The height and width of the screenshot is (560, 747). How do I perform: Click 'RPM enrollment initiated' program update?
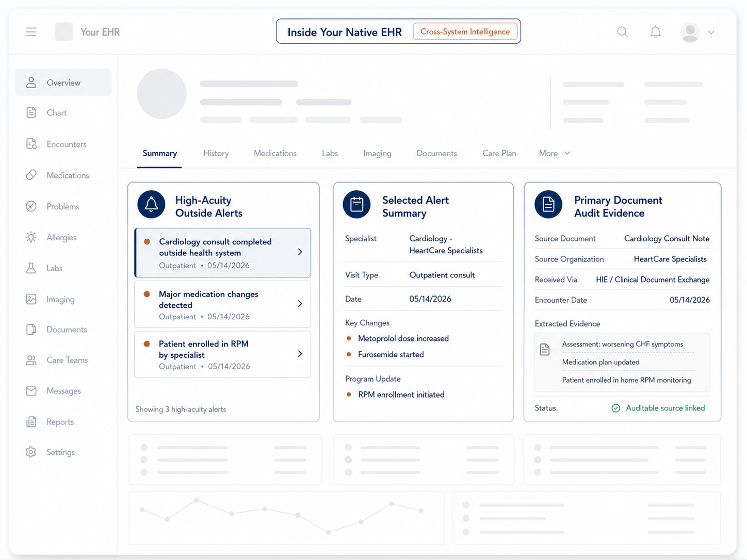point(401,394)
